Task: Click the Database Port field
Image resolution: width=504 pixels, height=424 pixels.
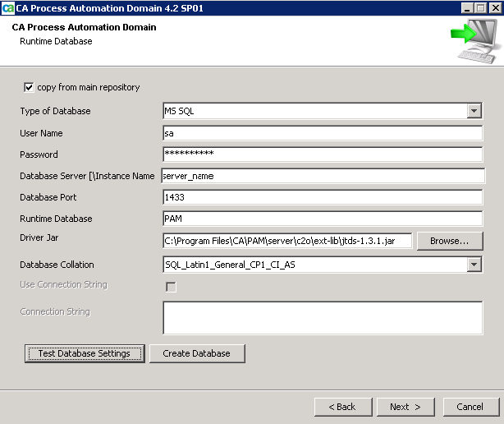Action: pyautogui.click(x=322, y=197)
